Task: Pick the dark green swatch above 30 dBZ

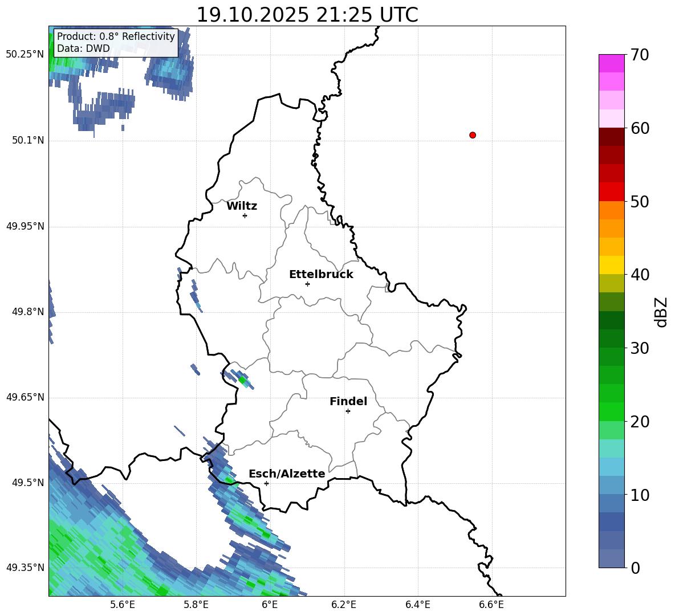Action: pyautogui.click(x=611, y=338)
